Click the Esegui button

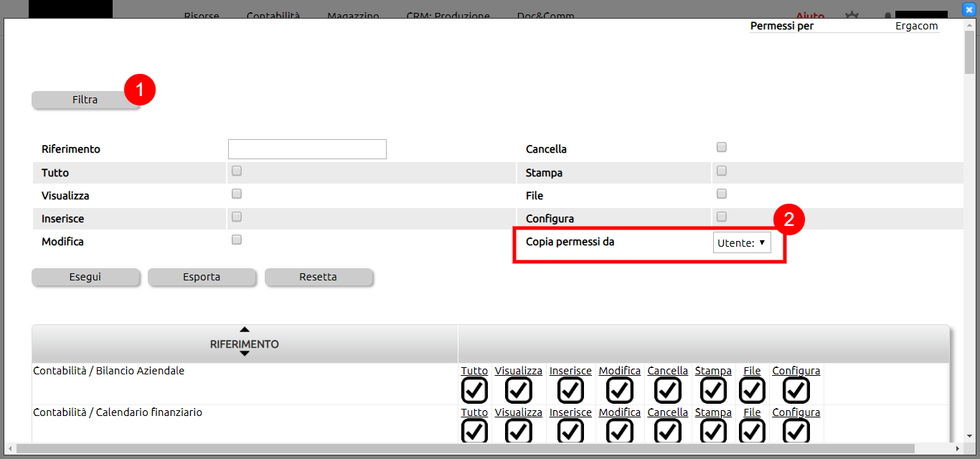[85, 277]
